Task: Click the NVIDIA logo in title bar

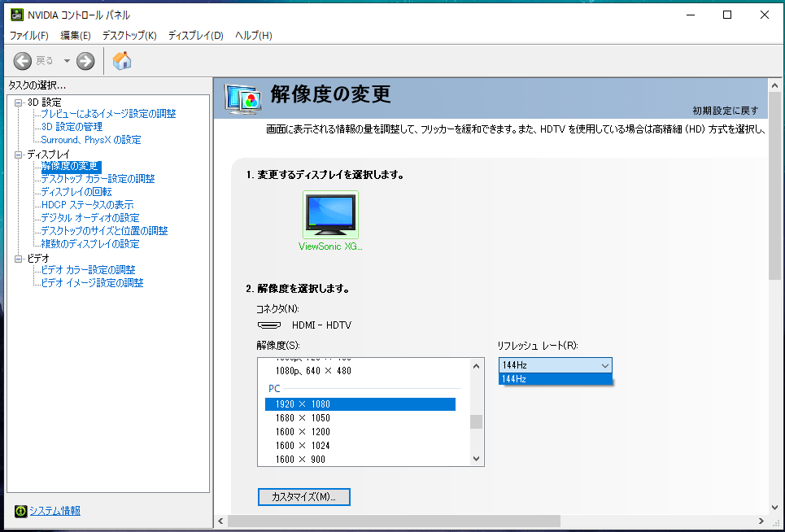Action: [17, 15]
